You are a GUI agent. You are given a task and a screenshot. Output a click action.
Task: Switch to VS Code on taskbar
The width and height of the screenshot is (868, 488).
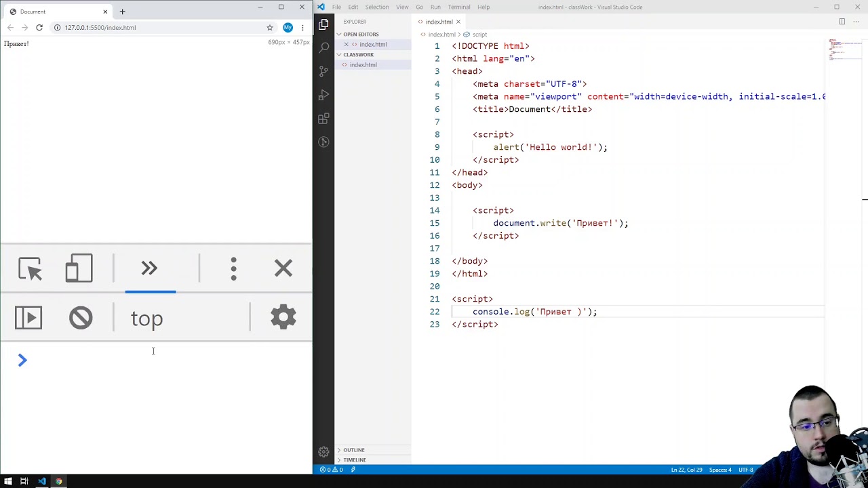coord(42,481)
